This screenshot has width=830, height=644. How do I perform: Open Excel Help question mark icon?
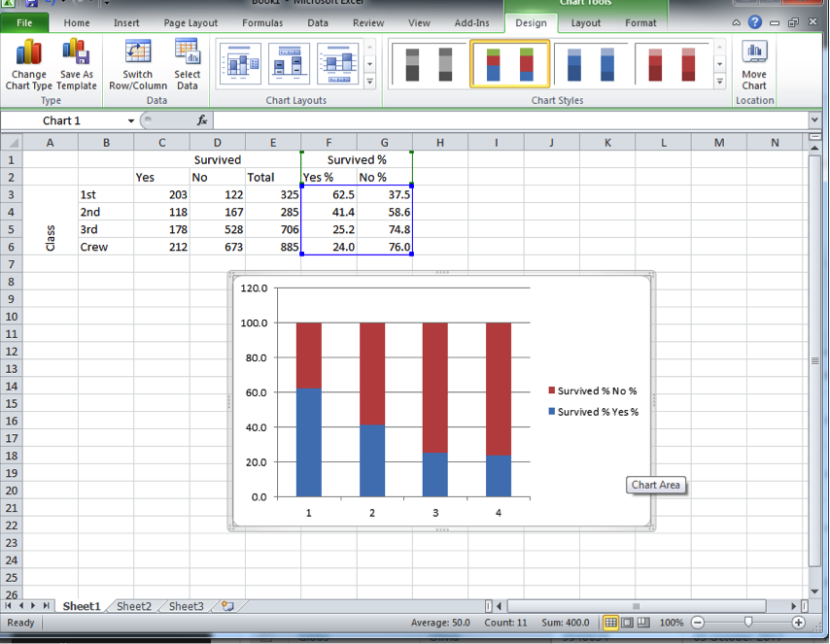click(755, 22)
